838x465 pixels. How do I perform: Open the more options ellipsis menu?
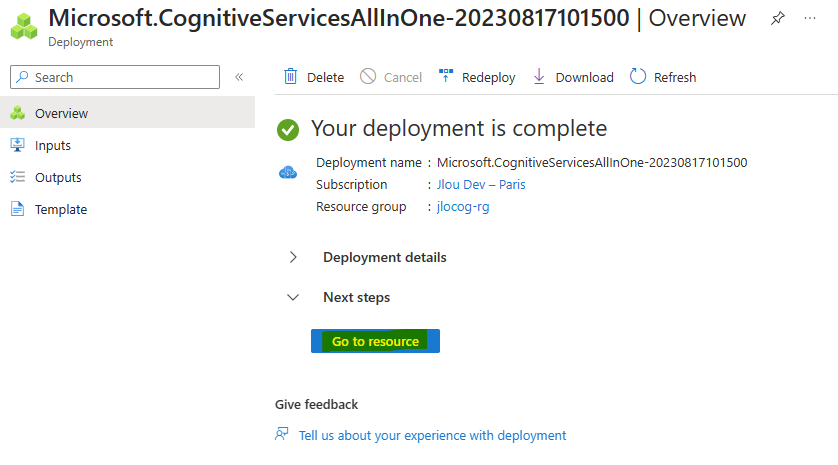point(810,18)
